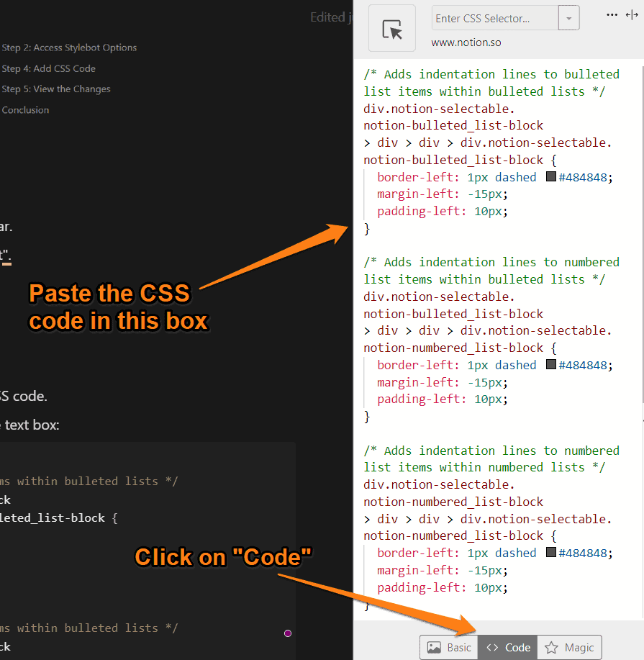Click first #484848 color swatch in code
This screenshot has width=644, height=660.
551,177
